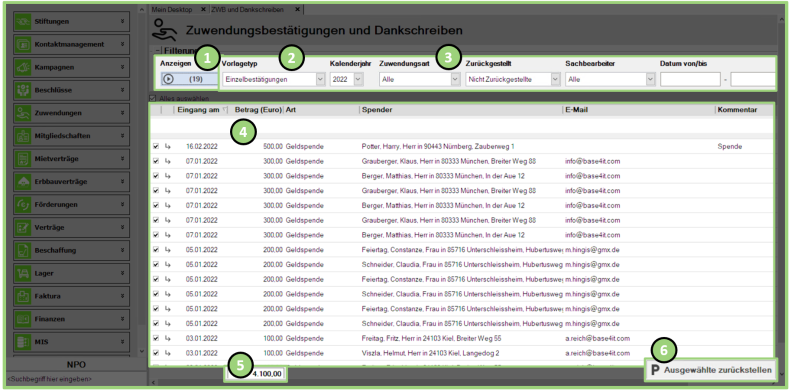Click the arrow icon in the Potter, Harry row
This screenshot has width=791, height=392.
[167, 146]
